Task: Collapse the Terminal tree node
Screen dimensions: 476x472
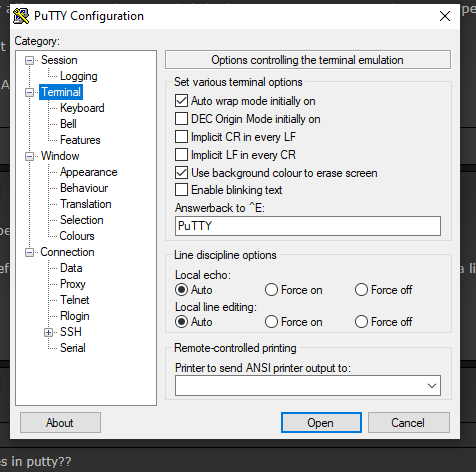Action: tap(30, 92)
